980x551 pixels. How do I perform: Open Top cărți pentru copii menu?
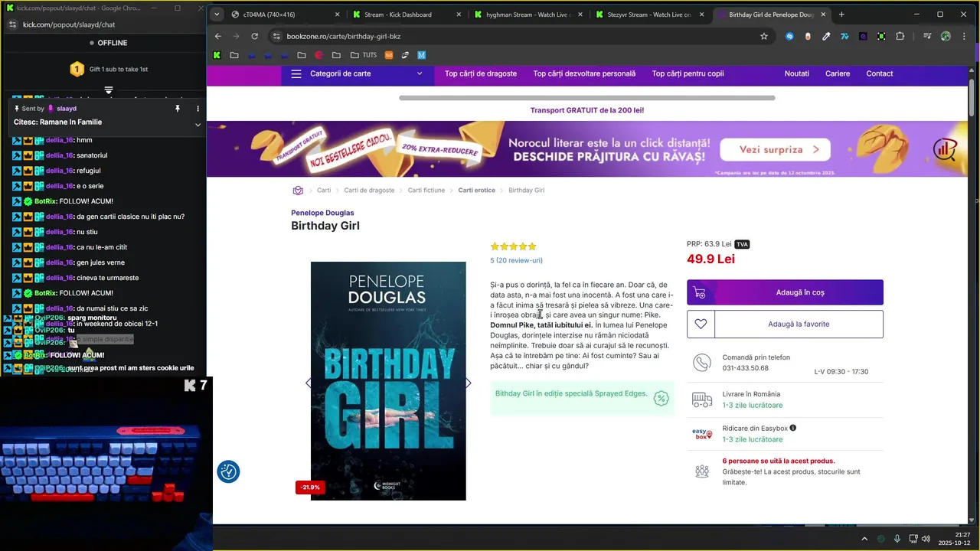coord(688,73)
